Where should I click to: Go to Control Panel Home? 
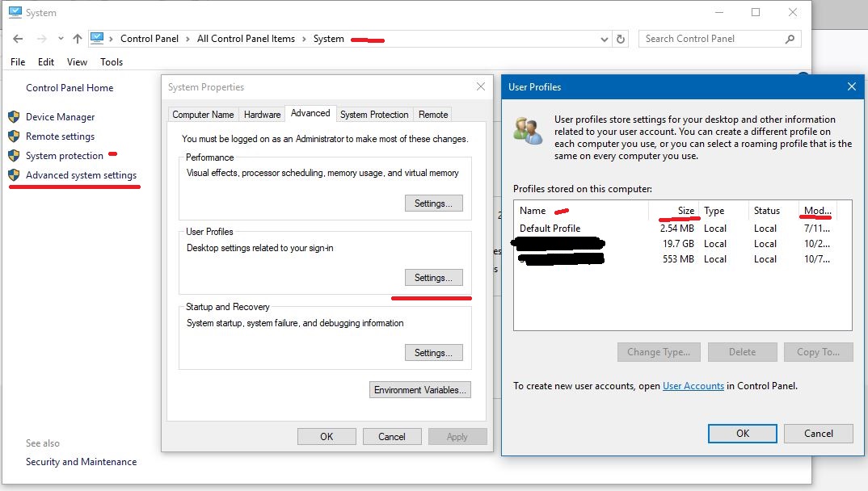coord(70,88)
